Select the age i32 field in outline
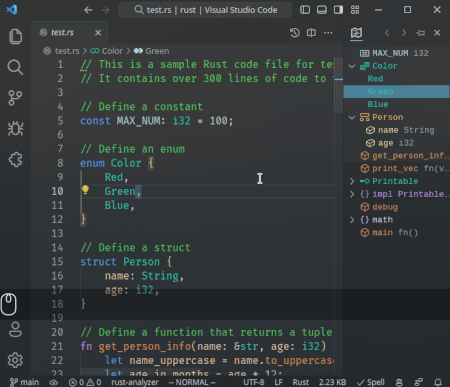This screenshot has width=450, height=387. click(x=396, y=143)
